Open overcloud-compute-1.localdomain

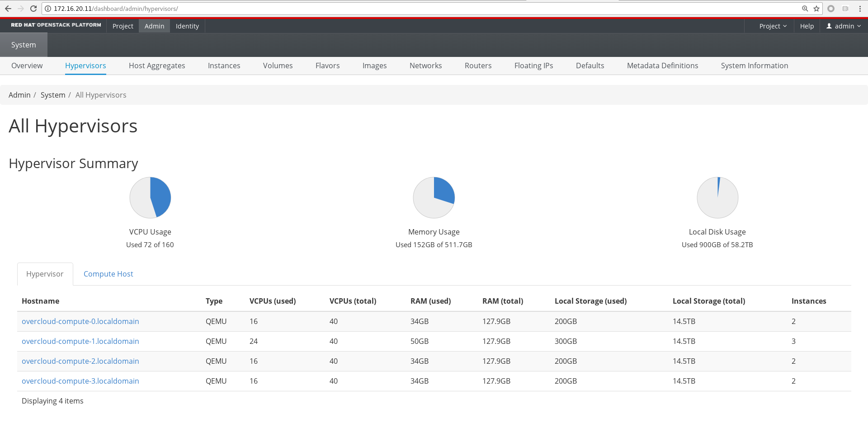point(80,341)
